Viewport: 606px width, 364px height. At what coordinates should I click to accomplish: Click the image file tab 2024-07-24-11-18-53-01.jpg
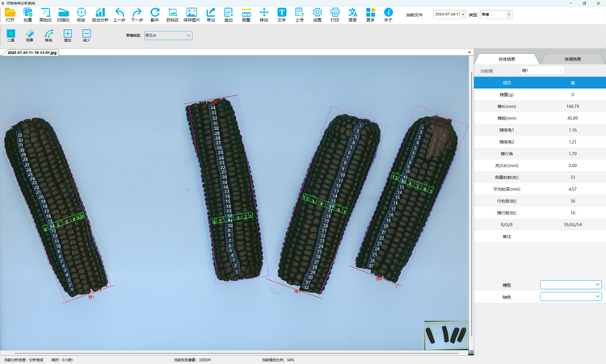pos(32,52)
